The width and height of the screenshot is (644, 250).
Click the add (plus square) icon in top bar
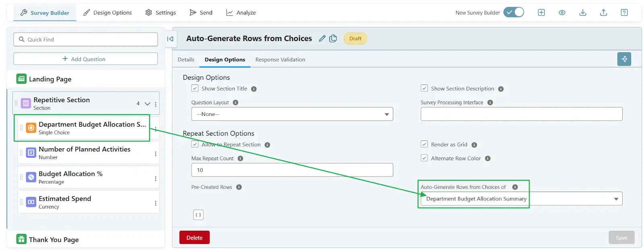click(x=541, y=12)
